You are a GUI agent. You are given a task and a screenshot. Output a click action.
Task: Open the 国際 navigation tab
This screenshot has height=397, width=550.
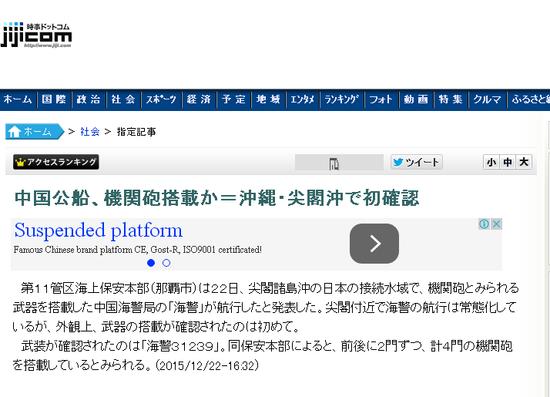tap(54, 100)
